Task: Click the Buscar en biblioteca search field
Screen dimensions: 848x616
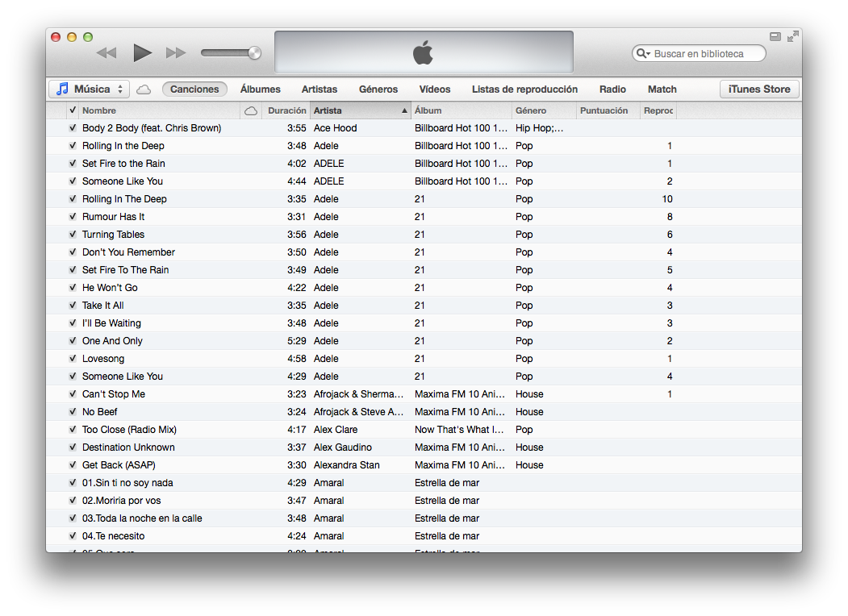Action: click(x=699, y=53)
